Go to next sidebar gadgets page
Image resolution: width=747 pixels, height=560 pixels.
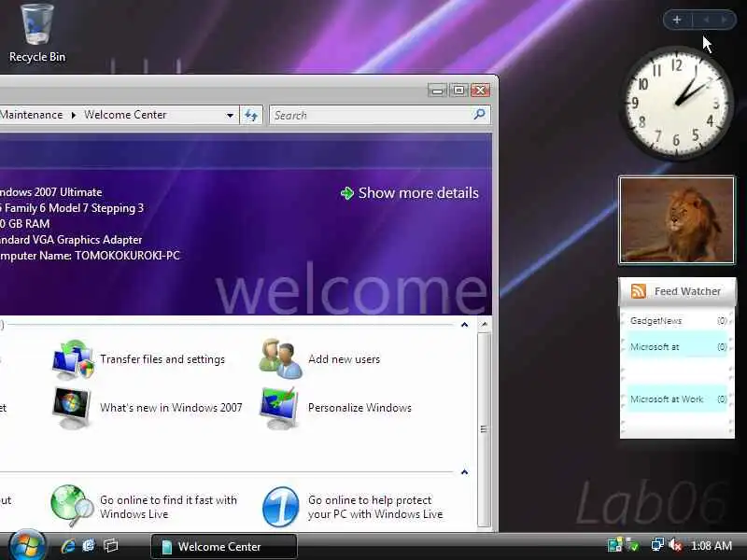(x=725, y=20)
